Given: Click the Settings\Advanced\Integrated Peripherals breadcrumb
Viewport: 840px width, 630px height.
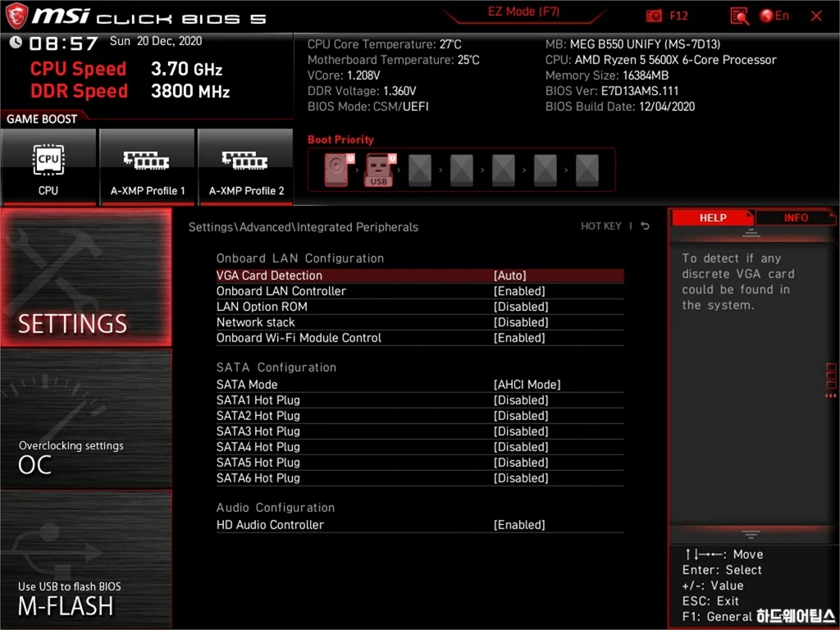Looking at the screenshot, I should click(x=304, y=226).
